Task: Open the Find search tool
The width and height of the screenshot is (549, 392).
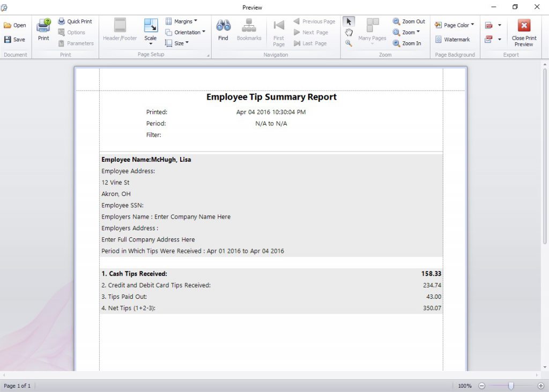Action: click(x=223, y=31)
